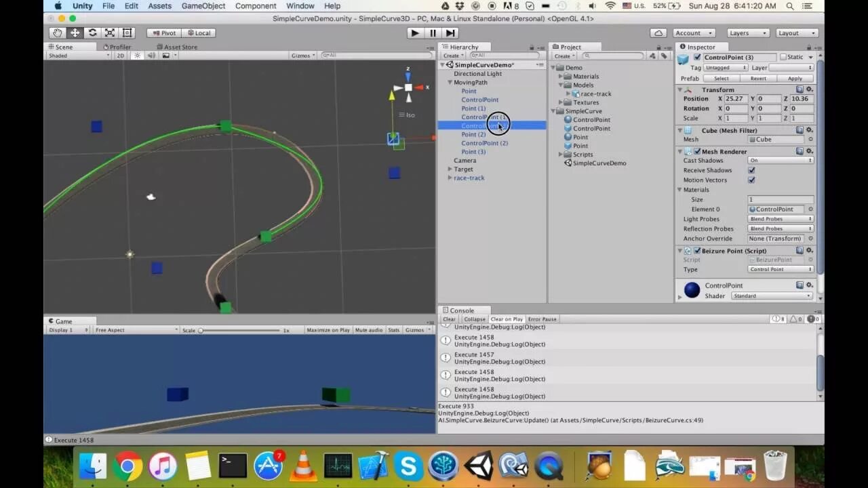This screenshot has width=868, height=488.
Task: Open the Shaded draw mode dropdown
Action: click(79, 56)
